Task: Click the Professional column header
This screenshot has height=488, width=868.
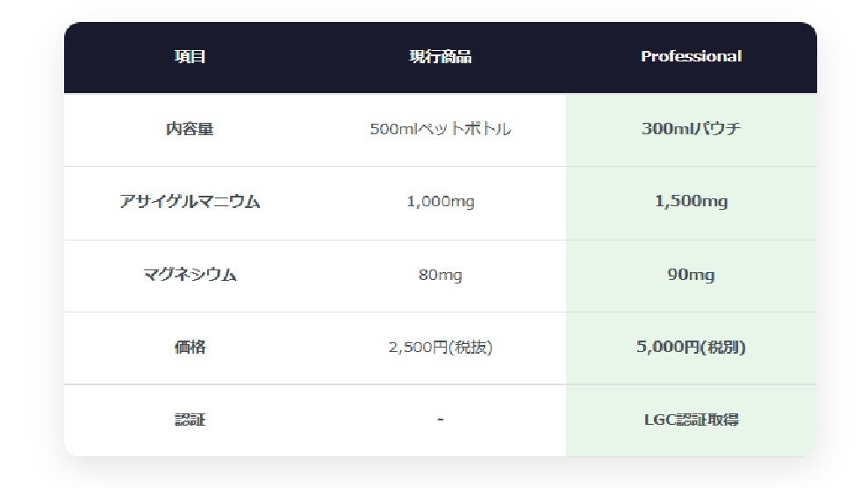Action: pyautogui.click(x=691, y=57)
